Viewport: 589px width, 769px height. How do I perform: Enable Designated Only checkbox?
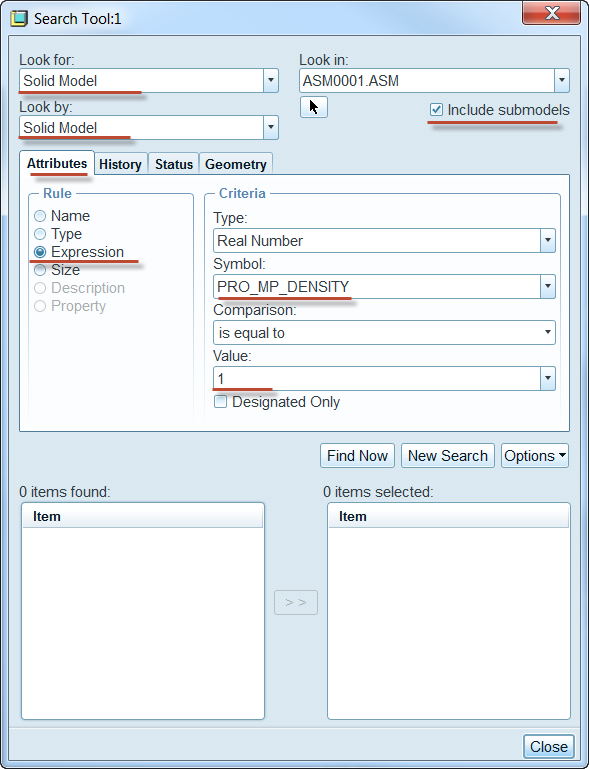[x=220, y=402]
